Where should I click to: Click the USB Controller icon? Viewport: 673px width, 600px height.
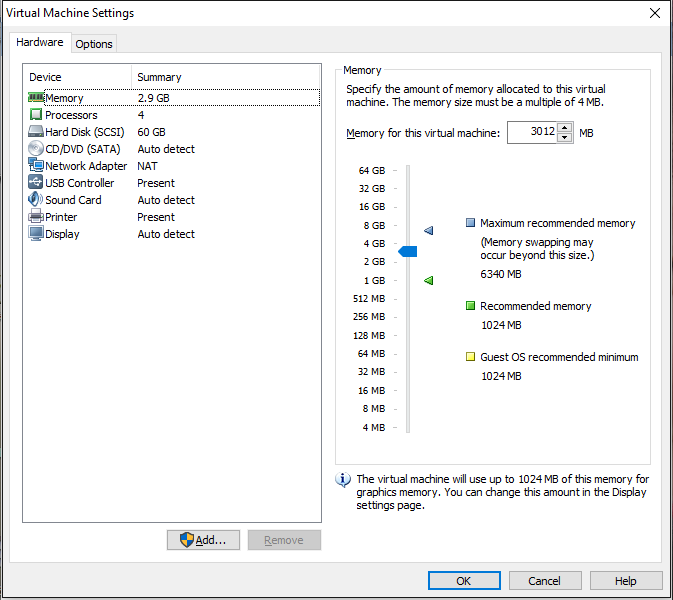(x=36, y=183)
